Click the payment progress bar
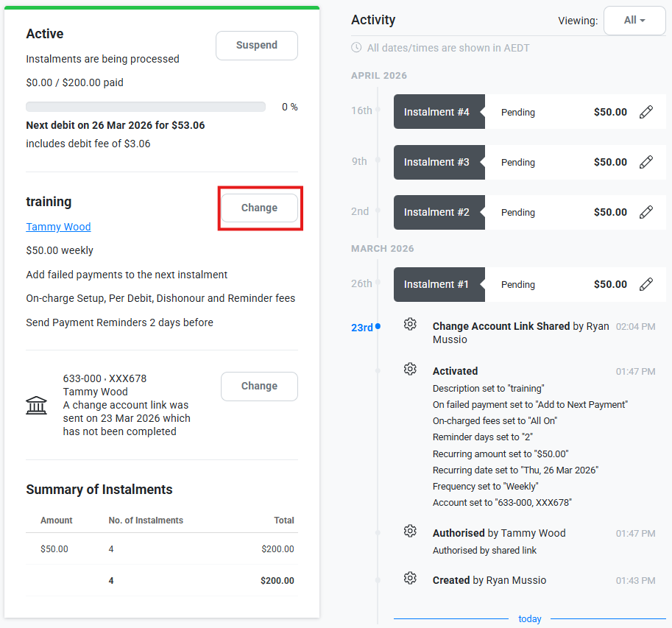 click(x=146, y=107)
